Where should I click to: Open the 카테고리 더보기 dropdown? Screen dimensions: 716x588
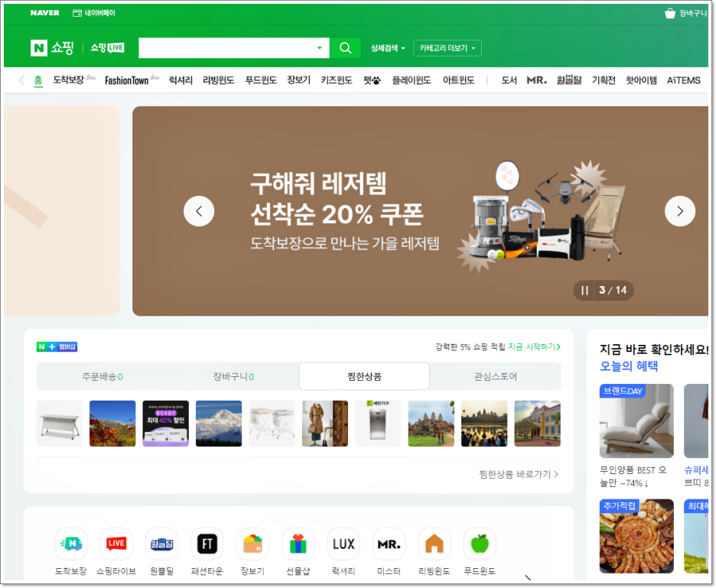click(447, 48)
